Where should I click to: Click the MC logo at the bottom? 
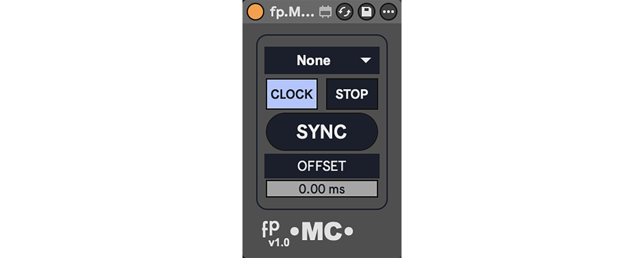click(322, 231)
